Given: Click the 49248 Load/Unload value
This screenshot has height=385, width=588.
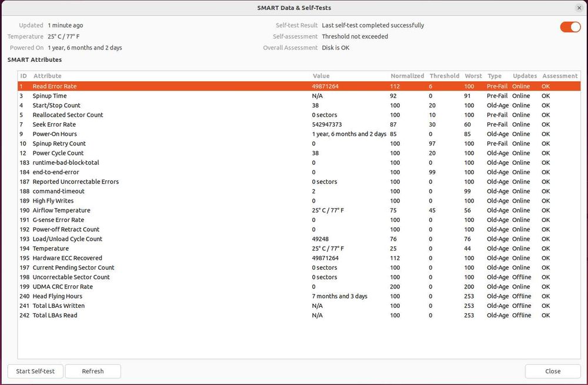Looking at the screenshot, I should click(x=320, y=239).
